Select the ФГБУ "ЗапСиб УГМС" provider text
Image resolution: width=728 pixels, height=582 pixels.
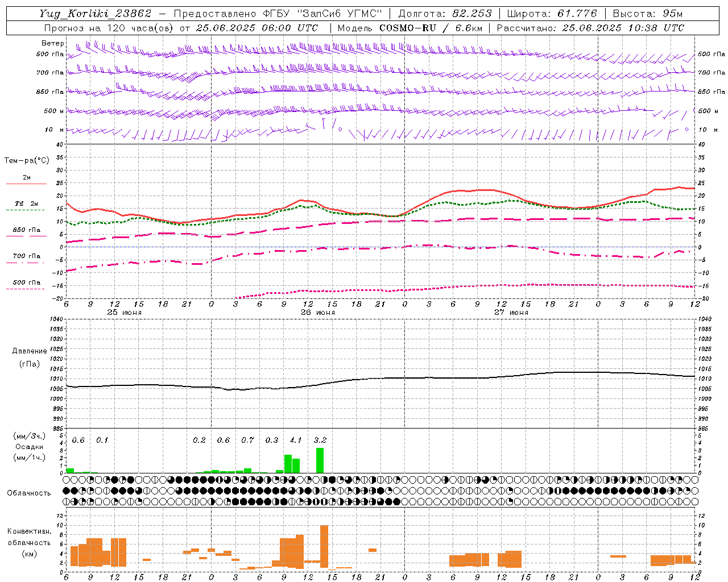322,14
